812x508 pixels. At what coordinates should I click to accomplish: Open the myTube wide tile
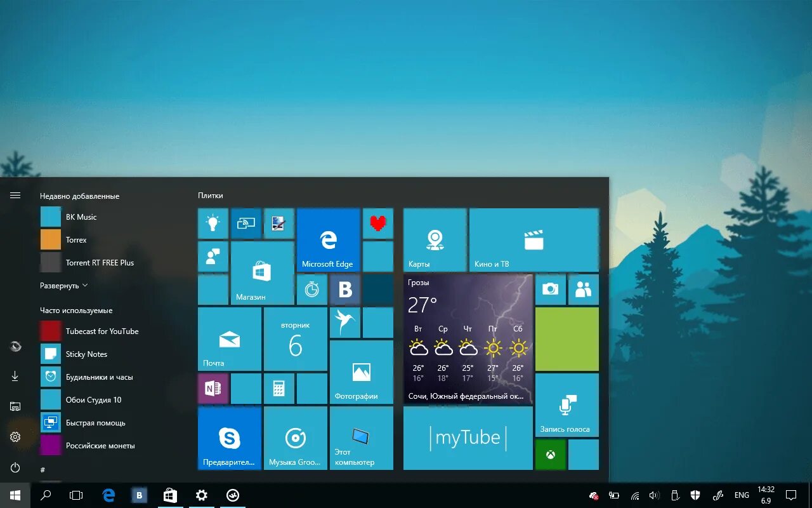click(468, 438)
